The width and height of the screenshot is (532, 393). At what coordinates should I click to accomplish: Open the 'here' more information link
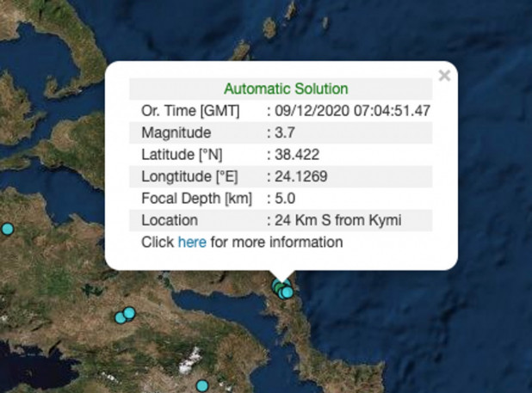tap(192, 243)
